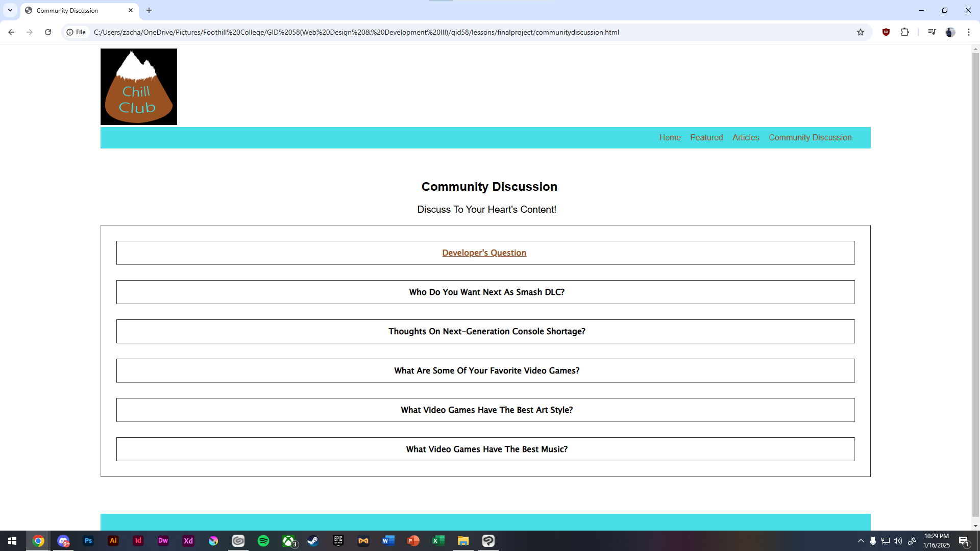Launch InDesign from the taskbar

click(x=138, y=541)
